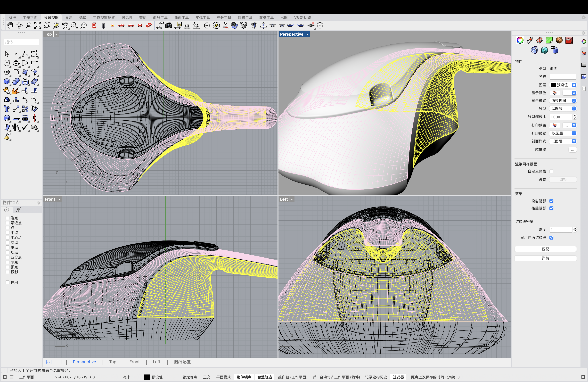This screenshot has height=382, width=588.
Task: Select the Pan hand tool
Action: tap(10, 25)
